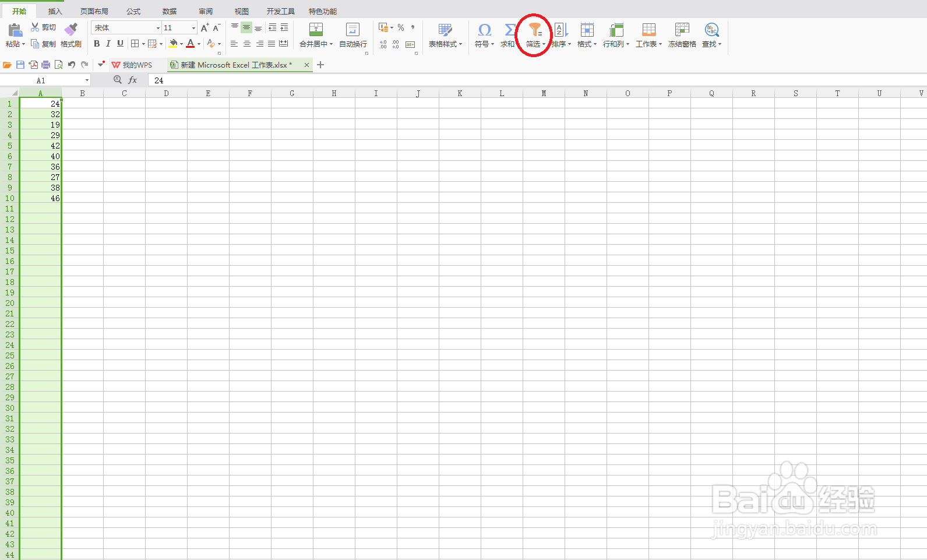
Task: Open the font color dropdown arrow
Action: click(199, 44)
